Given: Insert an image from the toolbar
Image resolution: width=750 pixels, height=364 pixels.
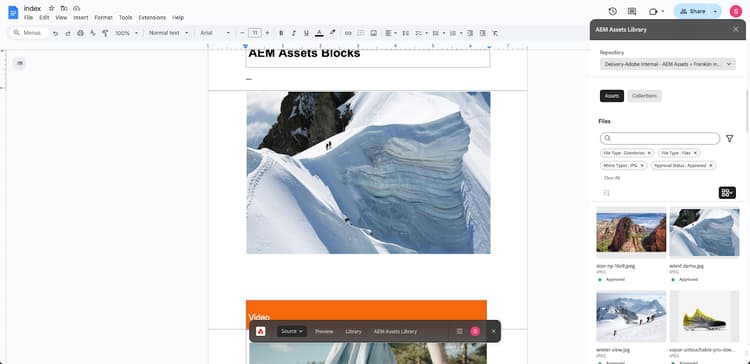Looking at the screenshot, I should pos(374,33).
